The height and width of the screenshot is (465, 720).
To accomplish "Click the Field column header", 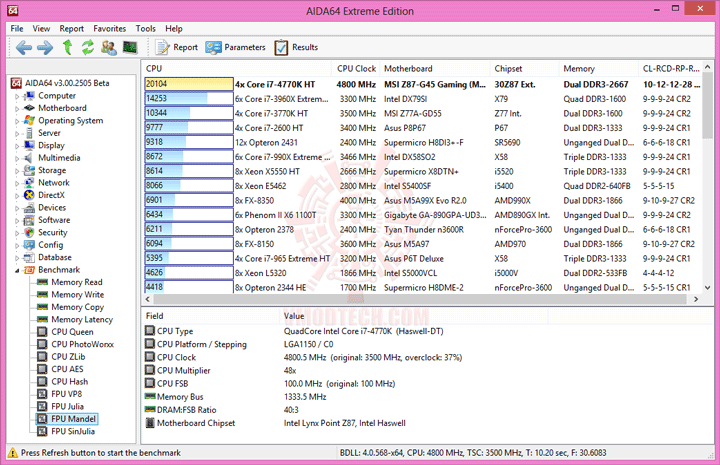I will 211,316.
